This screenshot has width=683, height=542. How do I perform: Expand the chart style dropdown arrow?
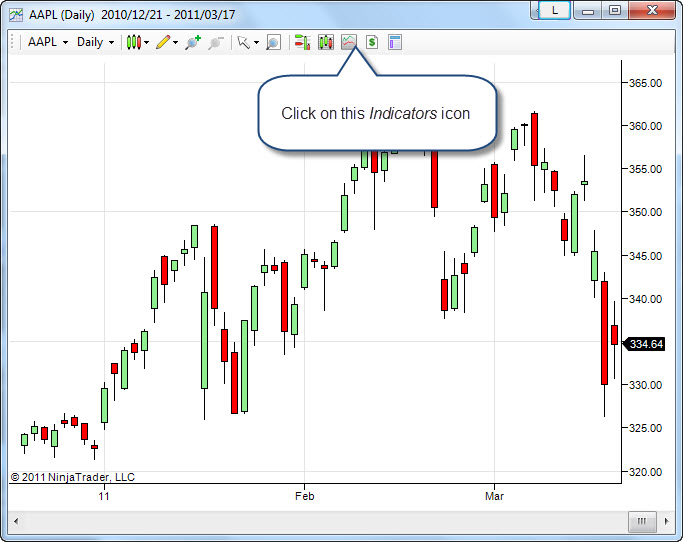pyautogui.click(x=146, y=43)
